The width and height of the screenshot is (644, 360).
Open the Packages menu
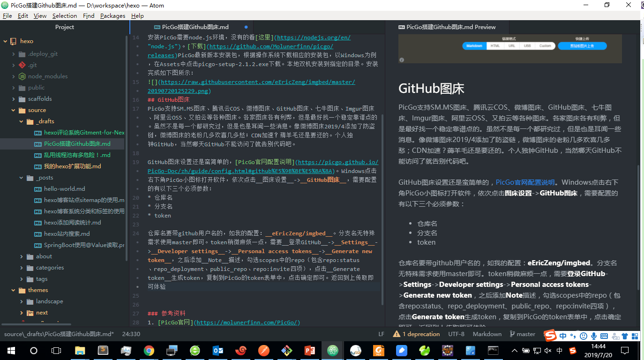tap(113, 15)
